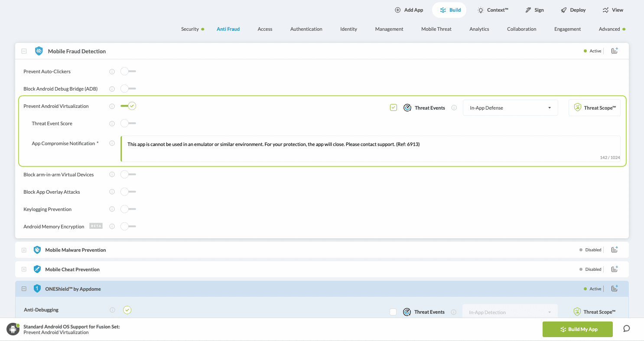Click the Threat Scope button for Virtualization
The width and height of the screenshot is (644, 341).
pyautogui.click(x=594, y=108)
